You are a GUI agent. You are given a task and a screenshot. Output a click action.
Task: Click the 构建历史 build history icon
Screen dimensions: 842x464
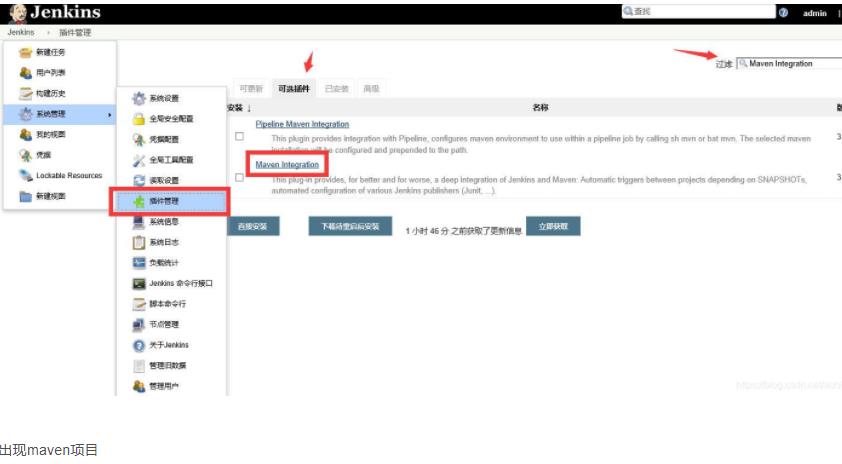[x=26, y=93]
